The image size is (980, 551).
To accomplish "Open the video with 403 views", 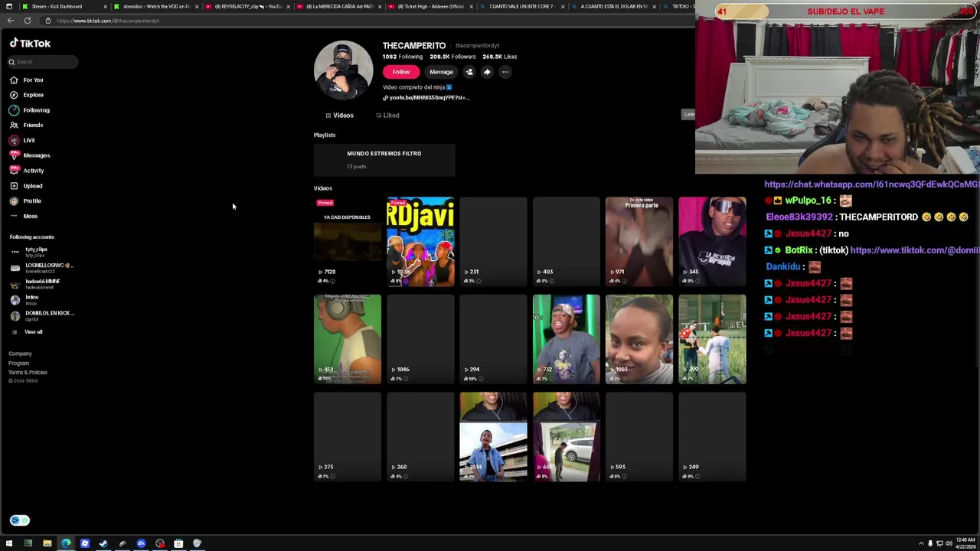I will [x=567, y=242].
